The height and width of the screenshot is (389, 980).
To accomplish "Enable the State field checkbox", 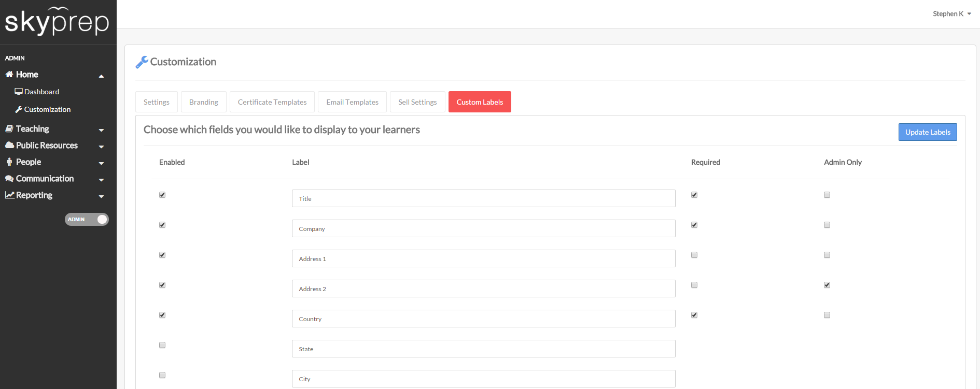I will pos(162,345).
